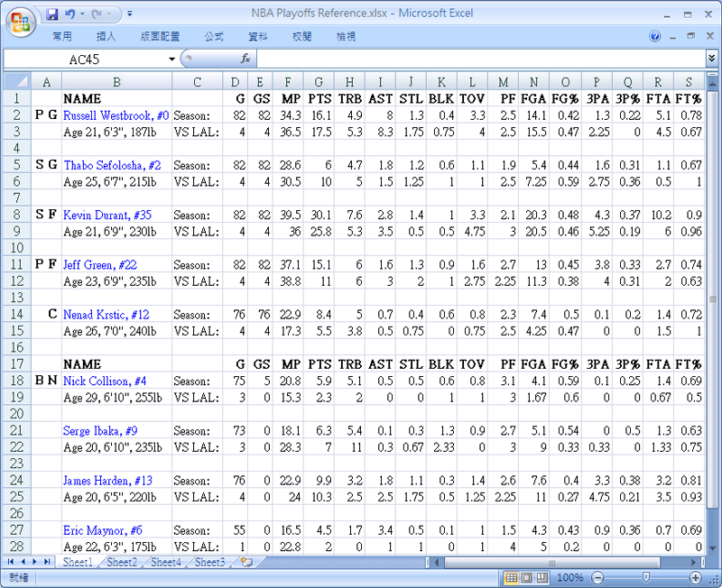
Task: Open the Serge Ibaka, #9 link
Action: [100, 430]
